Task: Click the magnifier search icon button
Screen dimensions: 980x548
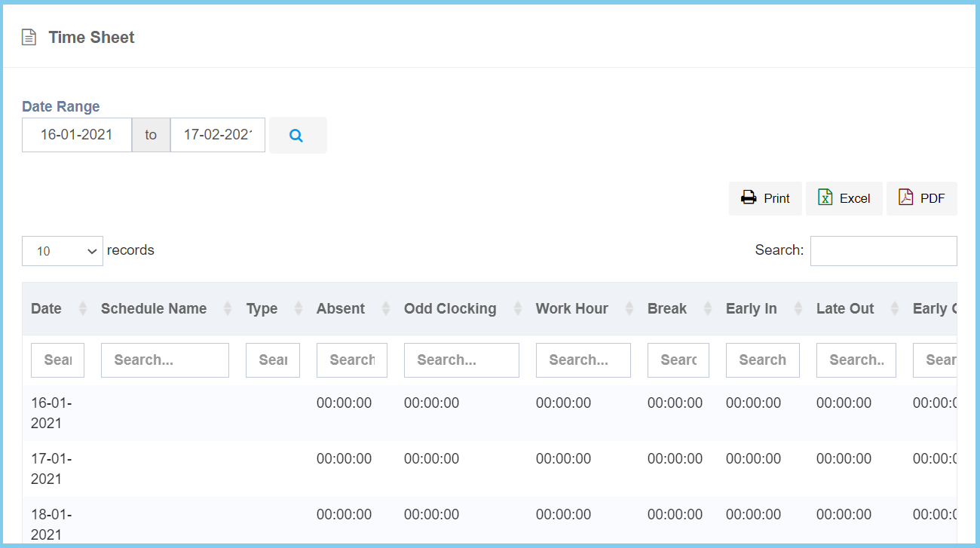Action: [296, 136]
